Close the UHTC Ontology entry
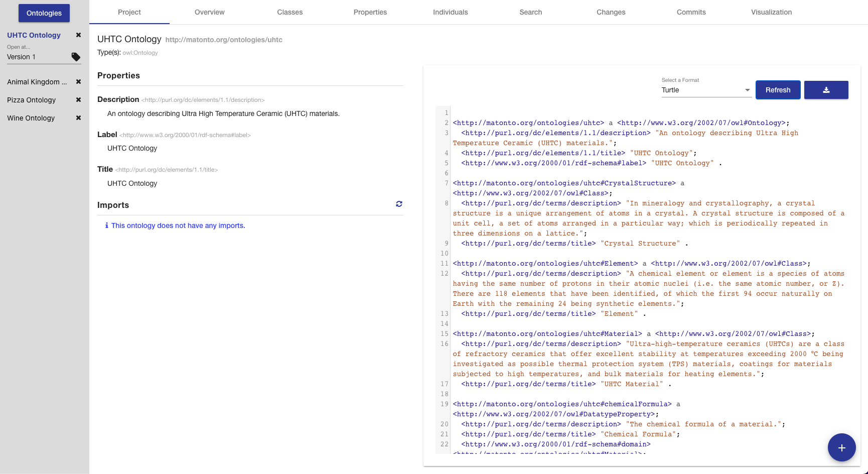This screenshot has width=868, height=474. [78, 35]
